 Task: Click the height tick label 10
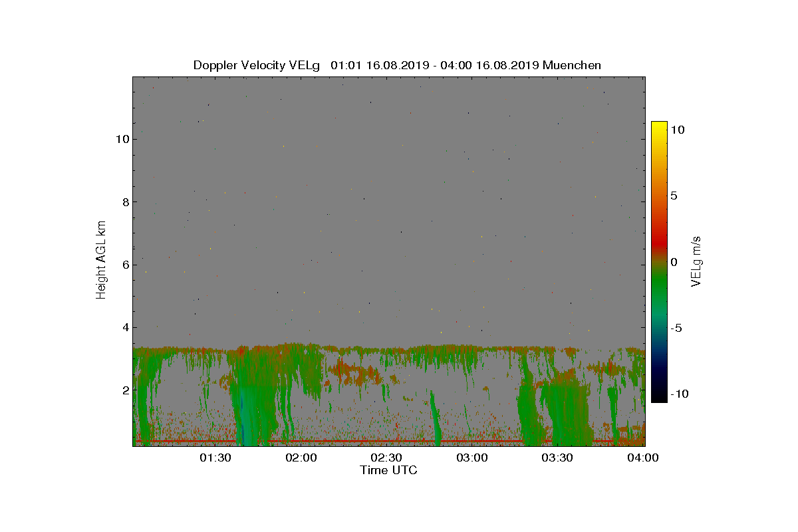click(122, 139)
